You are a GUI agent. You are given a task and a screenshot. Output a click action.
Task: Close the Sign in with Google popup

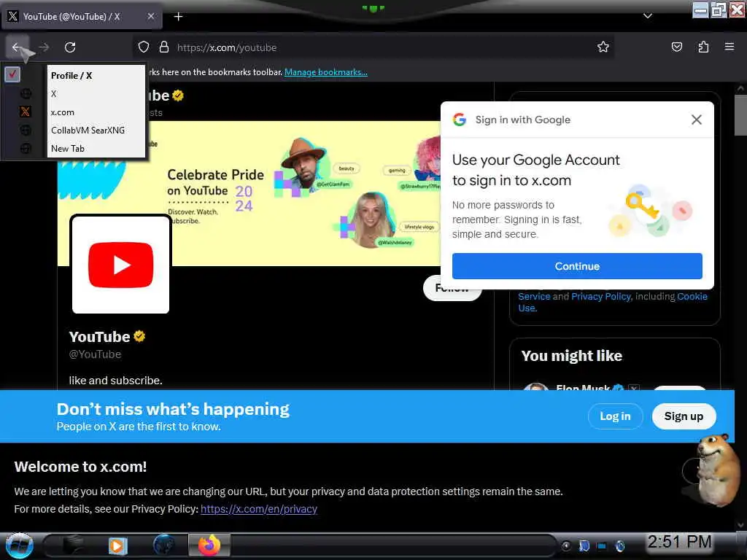pos(696,120)
